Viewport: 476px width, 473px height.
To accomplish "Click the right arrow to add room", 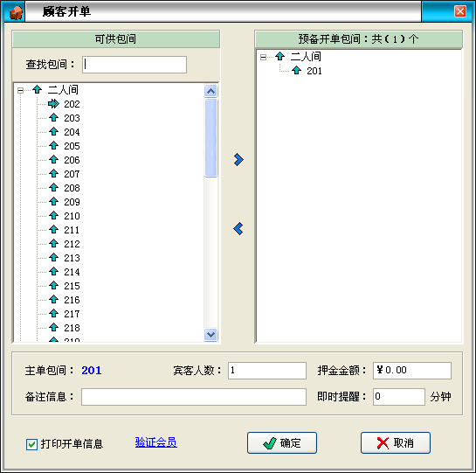I will click(238, 160).
